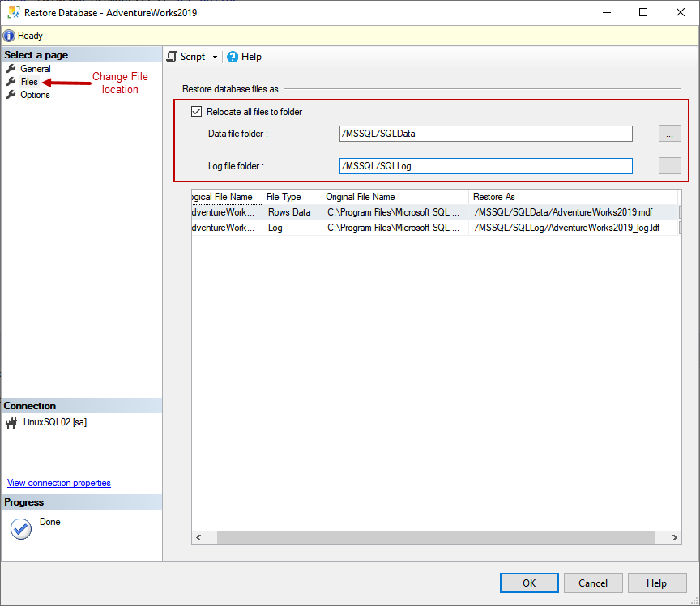This screenshot has height=606, width=700.
Task: Open the Script dropdown arrow
Action: [215, 58]
